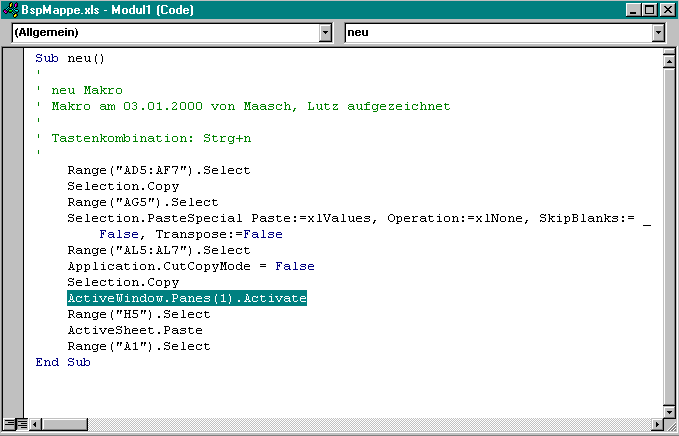Switch to Full Module View button
This screenshot has width=679, height=436.
tap(22, 424)
